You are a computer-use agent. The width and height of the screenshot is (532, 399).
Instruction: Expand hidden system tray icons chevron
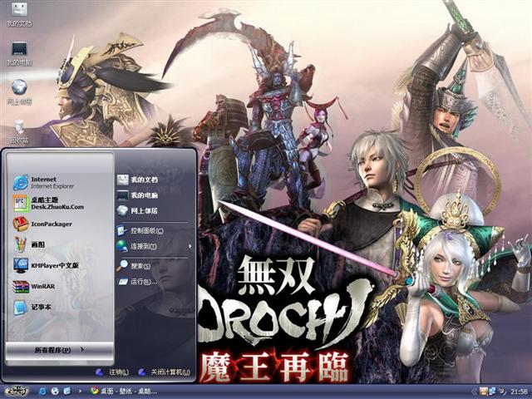[x=474, y=392]
